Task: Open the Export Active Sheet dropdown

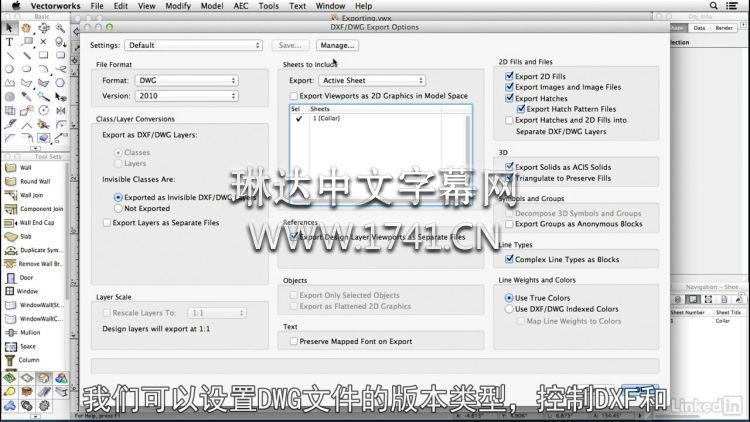Action: (372, 80)
